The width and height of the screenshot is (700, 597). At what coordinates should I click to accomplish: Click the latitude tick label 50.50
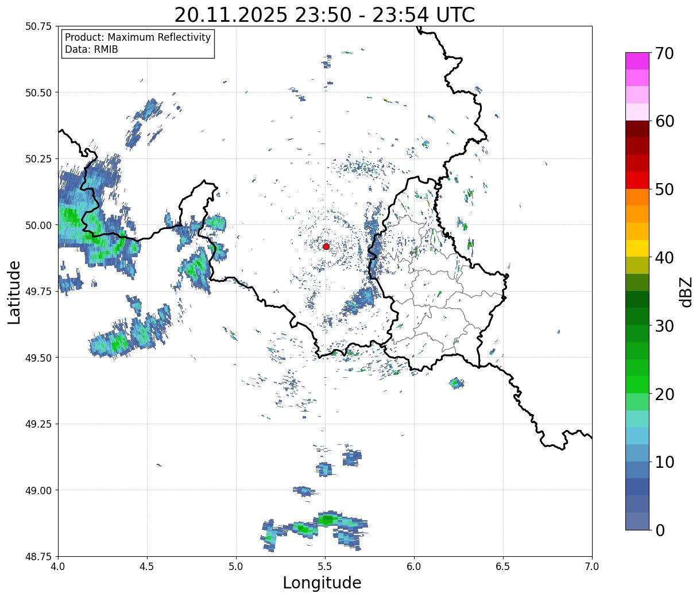(38, 92)
